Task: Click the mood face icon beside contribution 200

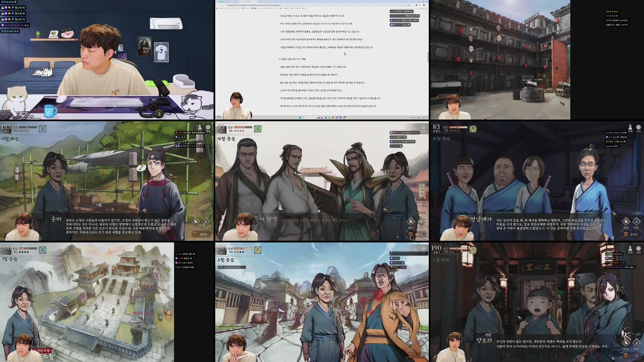Action: point(42,250)
